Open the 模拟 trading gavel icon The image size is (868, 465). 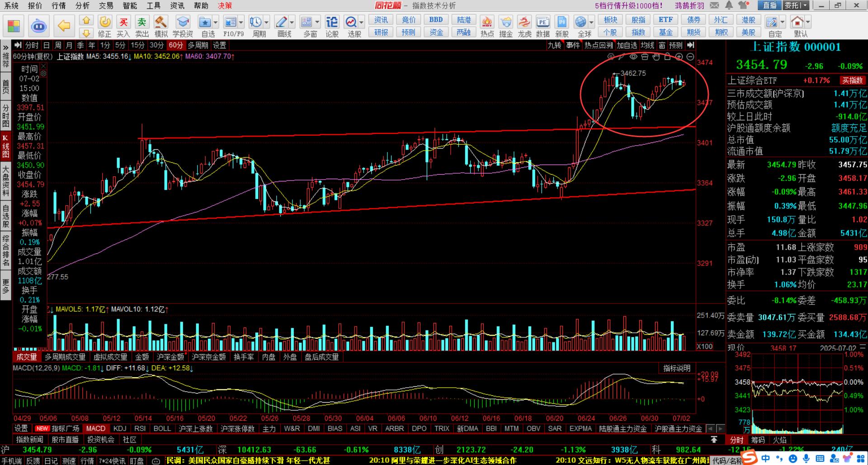pyautogui.click(x=161, y=26)
